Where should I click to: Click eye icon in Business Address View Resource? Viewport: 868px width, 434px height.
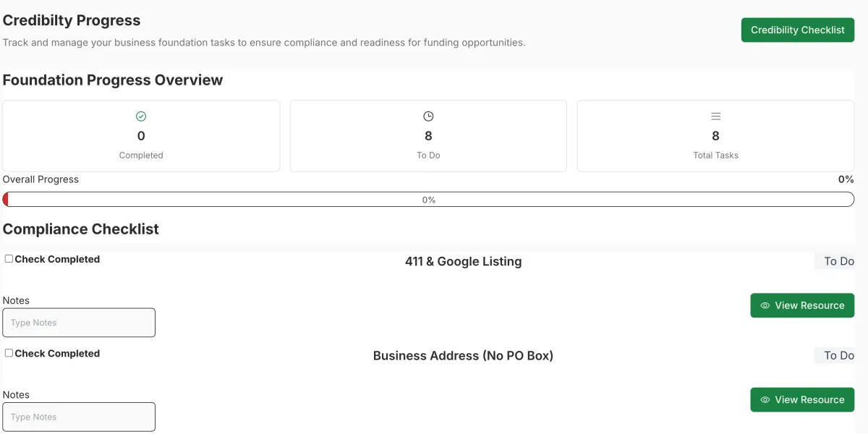click(x=765, y=399)
